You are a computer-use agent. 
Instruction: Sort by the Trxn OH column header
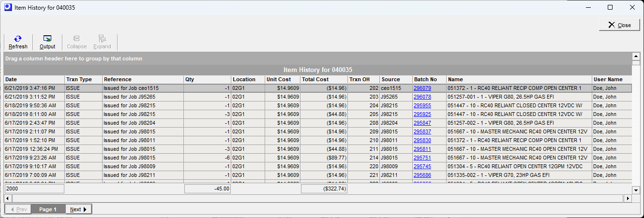click(x=363, y=79)
